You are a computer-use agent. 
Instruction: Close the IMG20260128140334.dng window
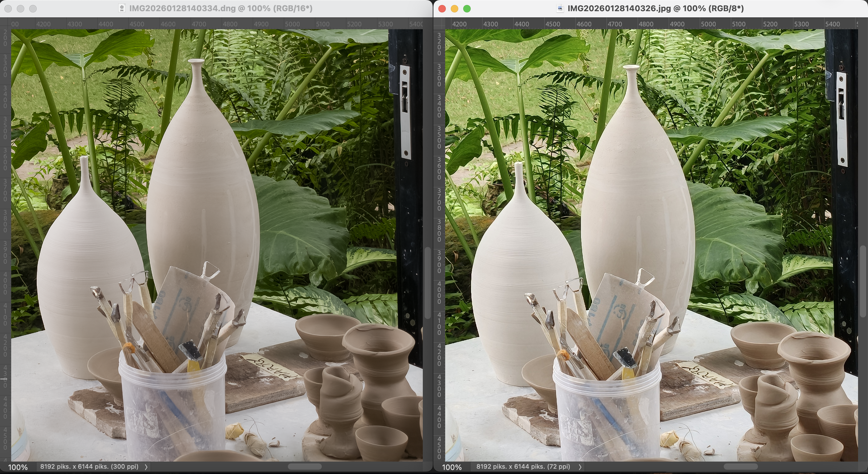click(8, 9)
